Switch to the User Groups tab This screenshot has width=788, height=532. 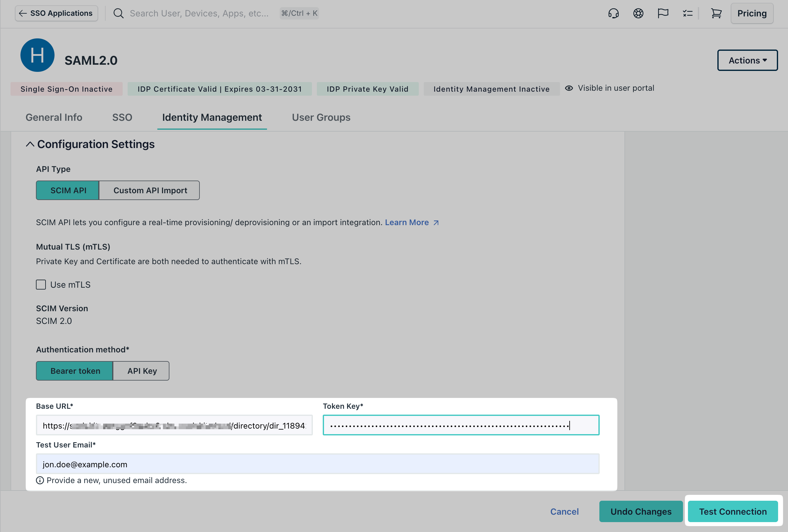coord(321,117)
